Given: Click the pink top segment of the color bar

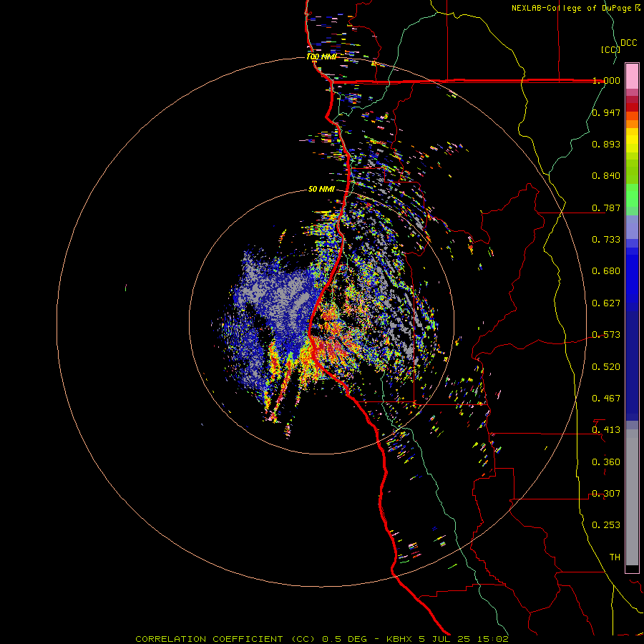Looking at the screenshot, I should (x=632, y=77).
